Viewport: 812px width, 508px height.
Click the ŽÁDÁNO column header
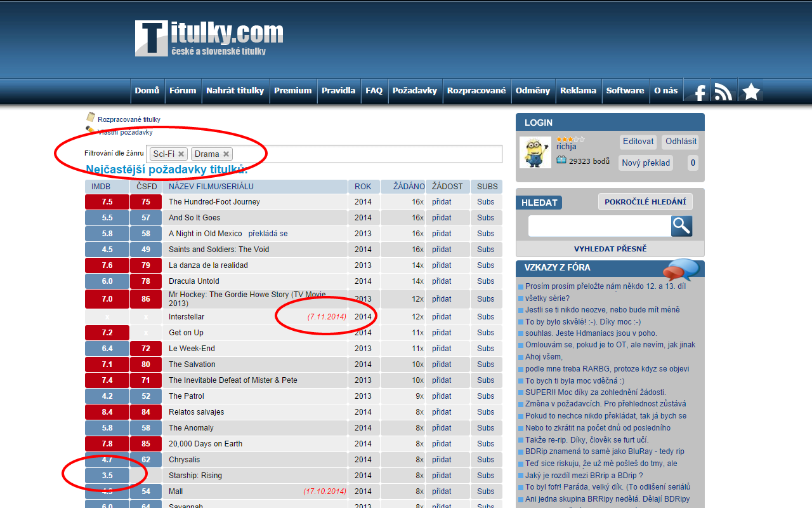point(403,187)
